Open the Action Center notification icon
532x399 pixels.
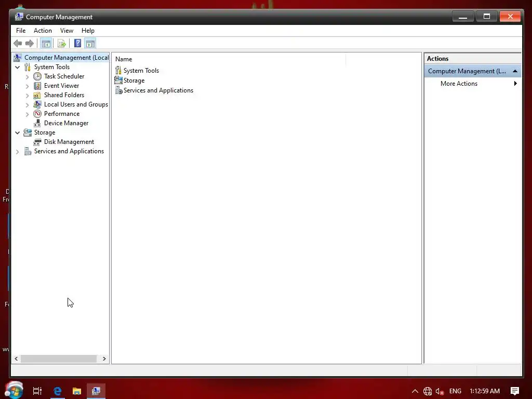coord(515,391)
